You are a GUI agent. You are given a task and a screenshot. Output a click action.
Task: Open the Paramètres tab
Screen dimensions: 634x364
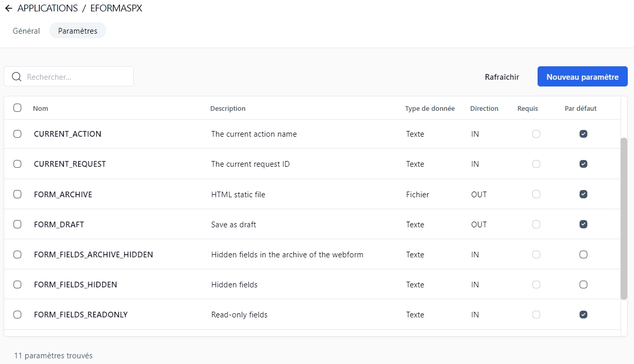point(78,31)
